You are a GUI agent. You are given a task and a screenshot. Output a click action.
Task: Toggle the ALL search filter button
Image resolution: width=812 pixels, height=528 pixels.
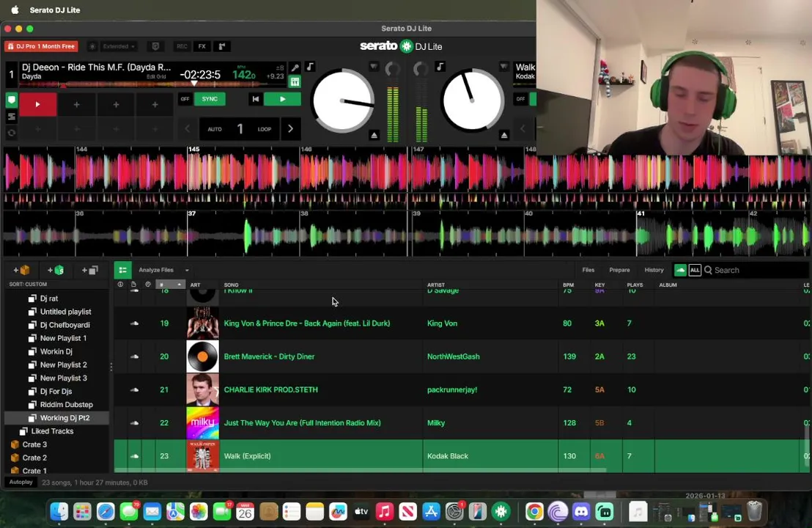click(x=695, y=270)
